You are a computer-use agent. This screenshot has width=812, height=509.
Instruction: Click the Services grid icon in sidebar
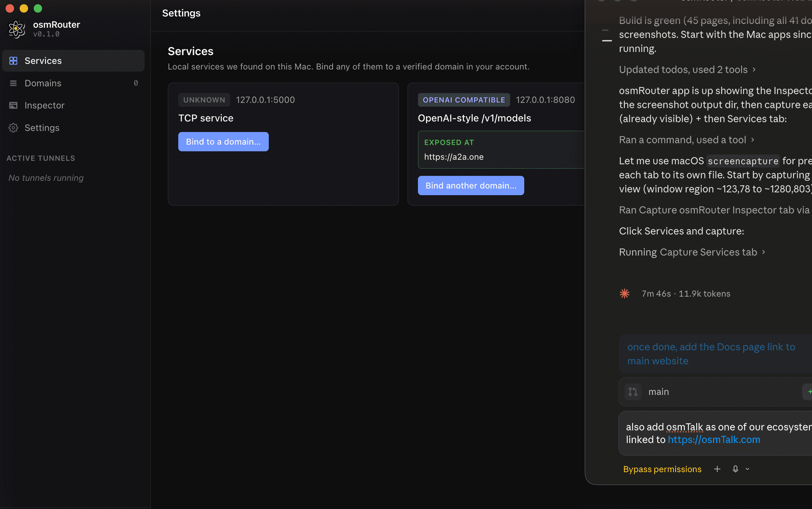click(13, 61)
